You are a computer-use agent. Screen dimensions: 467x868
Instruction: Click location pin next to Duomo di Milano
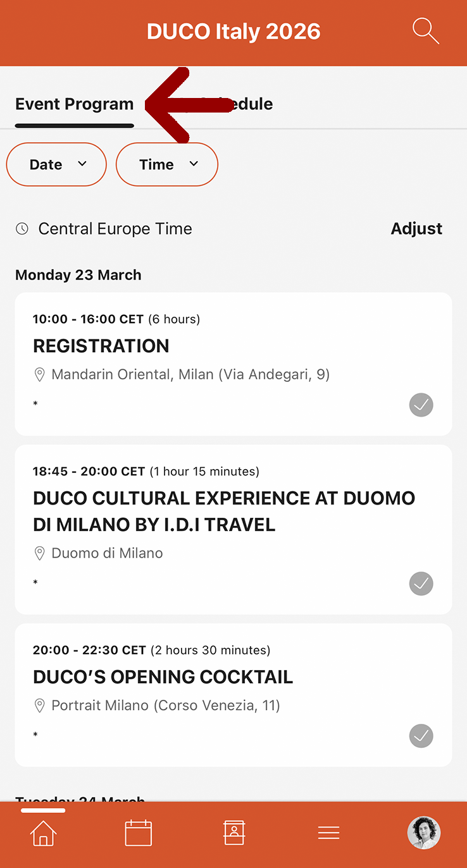[x=39, y=554]
